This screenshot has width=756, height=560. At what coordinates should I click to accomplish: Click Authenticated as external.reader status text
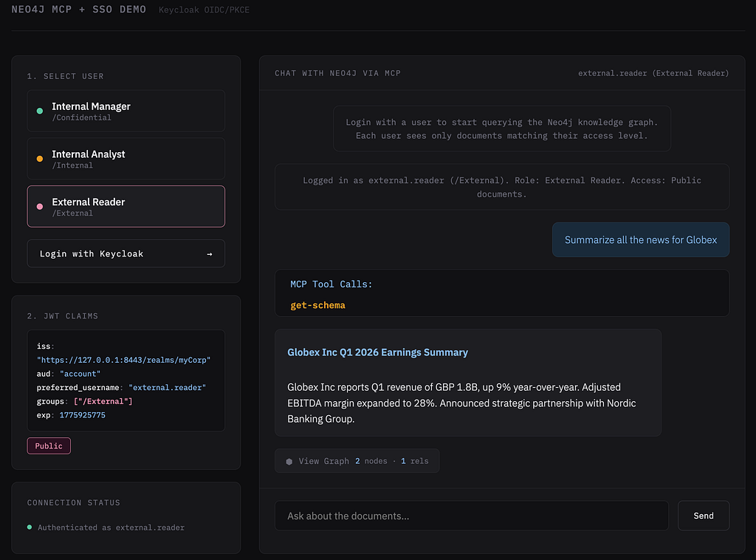click(x=111, y=527)
